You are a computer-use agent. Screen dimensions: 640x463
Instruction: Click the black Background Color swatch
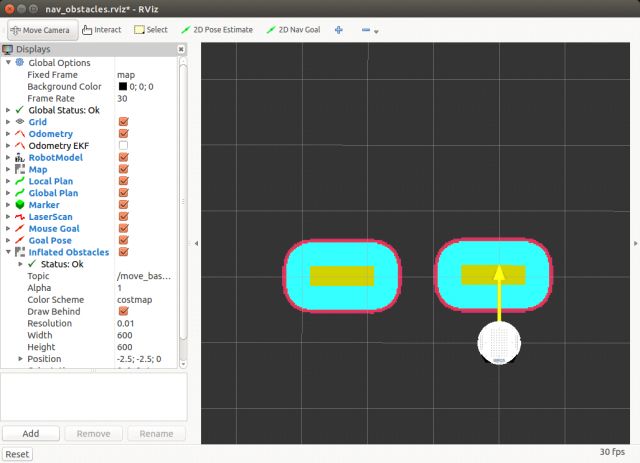click(123, 87)
